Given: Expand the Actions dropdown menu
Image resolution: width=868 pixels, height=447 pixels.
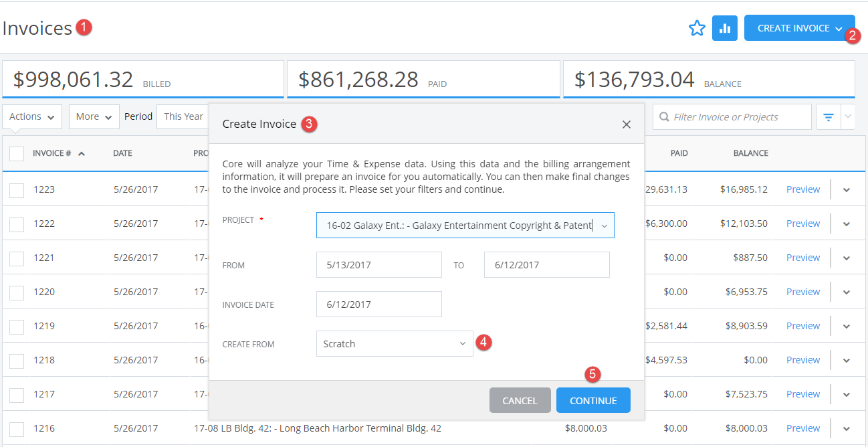Looking at the screenshot, I should pyautogui.click(x=31, y=116).
